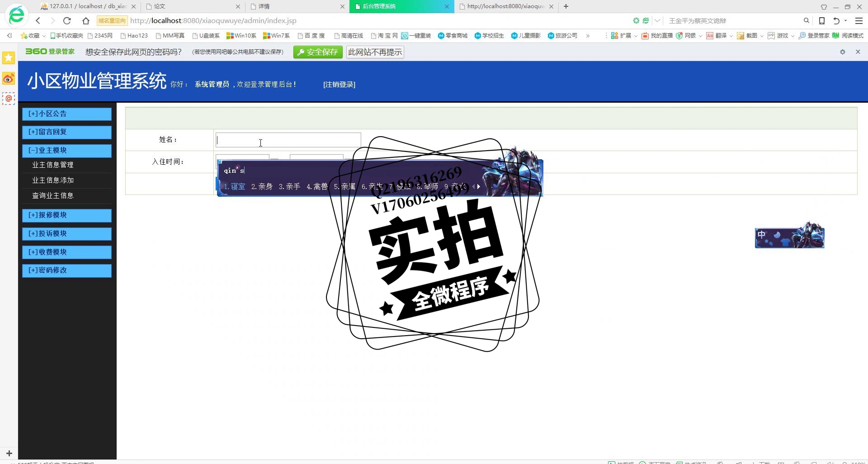Click the search magnifier in search box
Viewport: 868px width, 464px height.
coord(806,21)
